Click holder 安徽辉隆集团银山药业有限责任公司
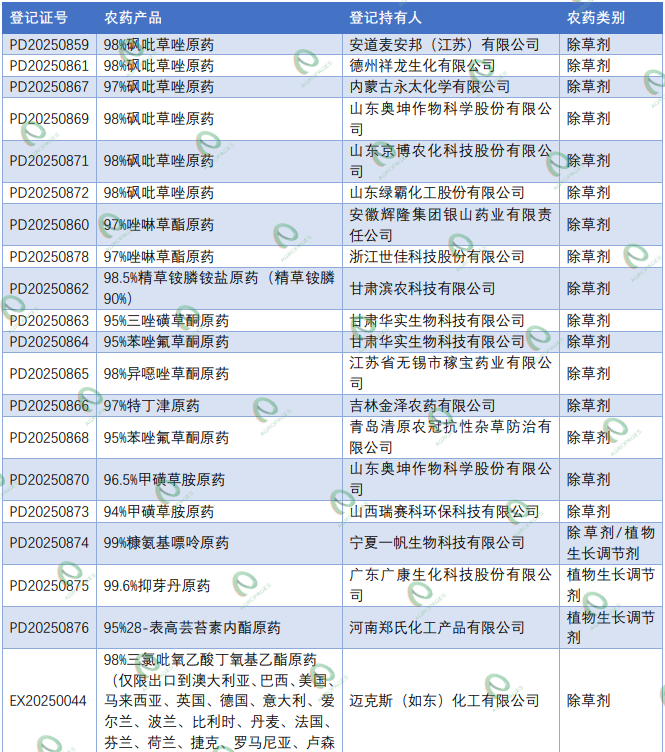The width and height of the screenshot is (665, 752). point(451,225)
